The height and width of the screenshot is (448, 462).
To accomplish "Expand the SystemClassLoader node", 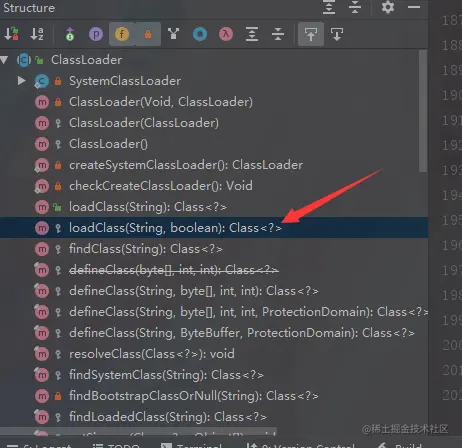I will pyautogui.click(x=21, y=81).
